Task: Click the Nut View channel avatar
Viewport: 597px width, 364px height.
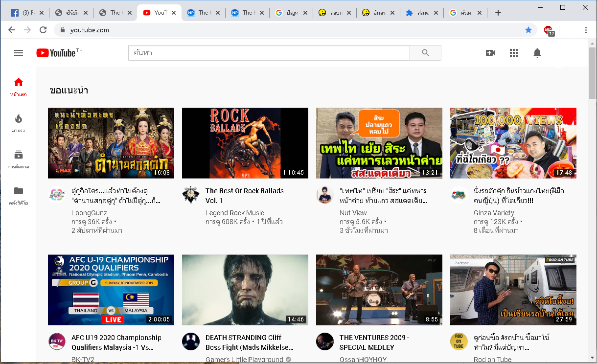Action: click(x=325, y=194)
